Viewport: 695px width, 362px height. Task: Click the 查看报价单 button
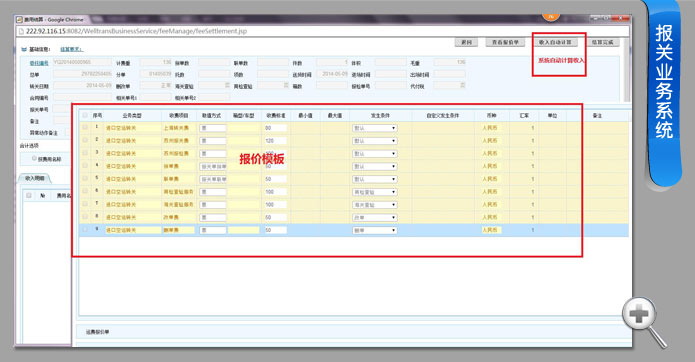(505, 43)
